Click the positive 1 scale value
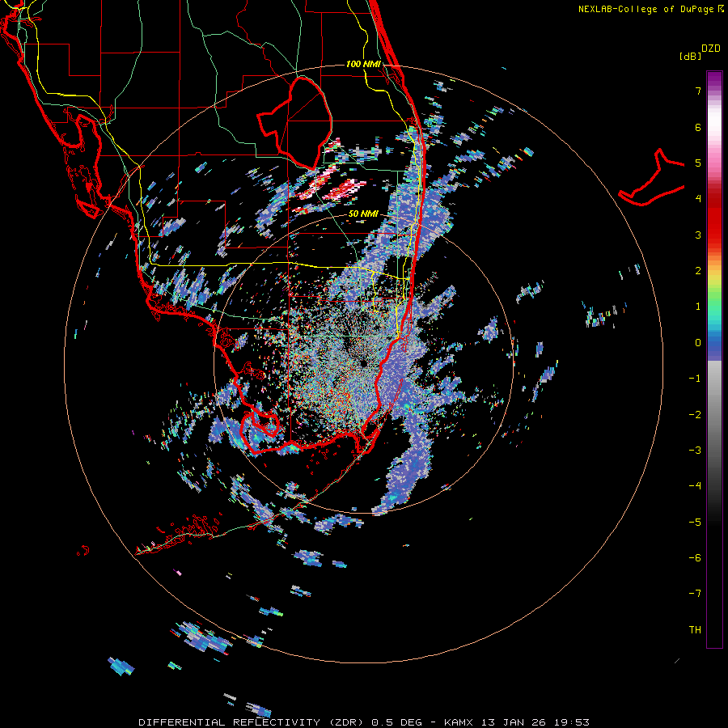The width and height of the screenshot is (728, 728). (x=698, y=307)
